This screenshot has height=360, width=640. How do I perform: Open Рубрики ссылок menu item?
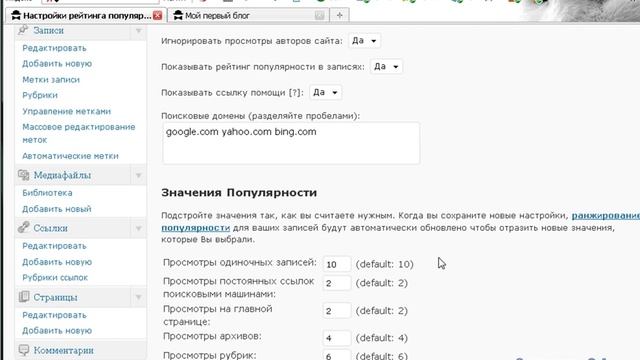[x=55, y=278]
